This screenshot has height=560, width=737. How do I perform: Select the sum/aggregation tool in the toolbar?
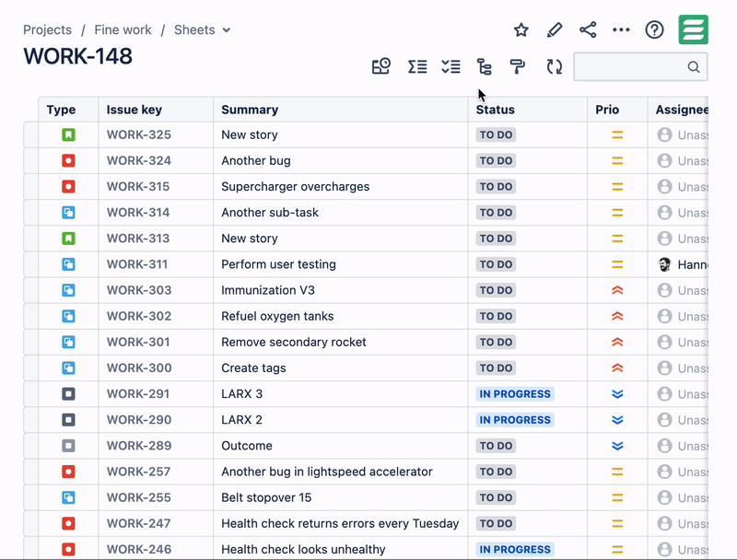(x=416, y=66)
